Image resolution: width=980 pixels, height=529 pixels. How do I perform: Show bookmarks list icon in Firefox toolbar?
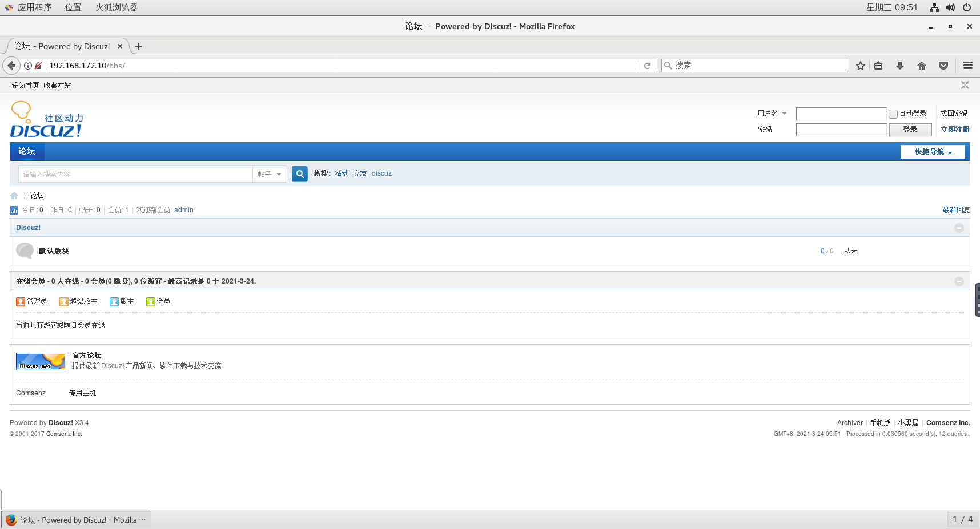(878, 66)
